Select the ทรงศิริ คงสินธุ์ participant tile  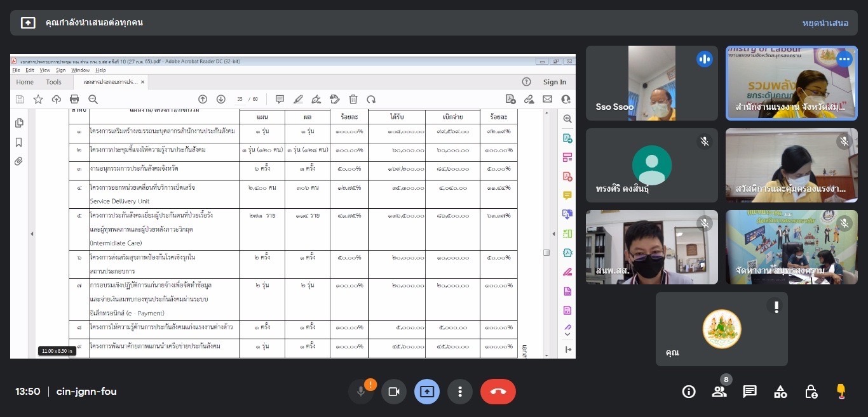click(651, 166)
